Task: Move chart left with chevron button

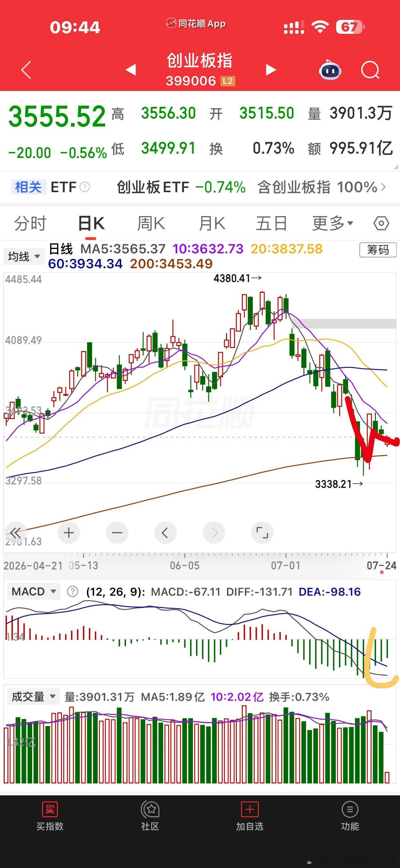Action: coord(165,533)
